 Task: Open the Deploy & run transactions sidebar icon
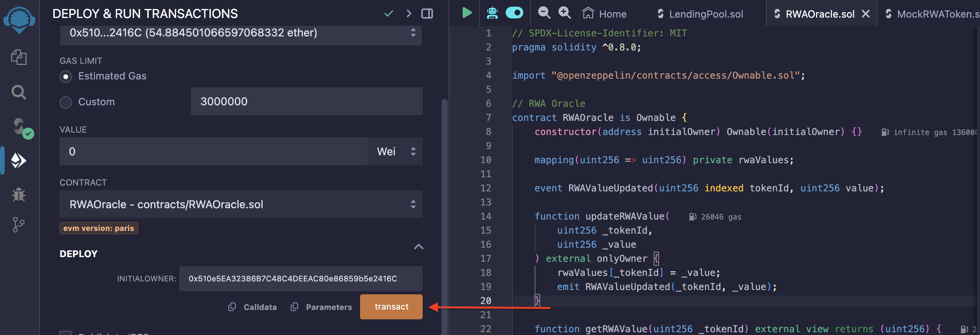pos(19,160)
